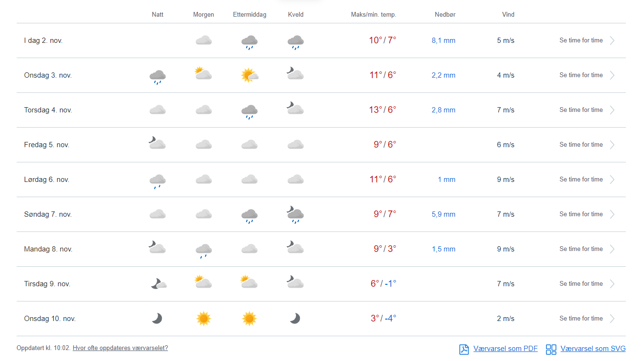
Task: Click the PDF icon beside Værvarsel som PDF
Action: 464,349
